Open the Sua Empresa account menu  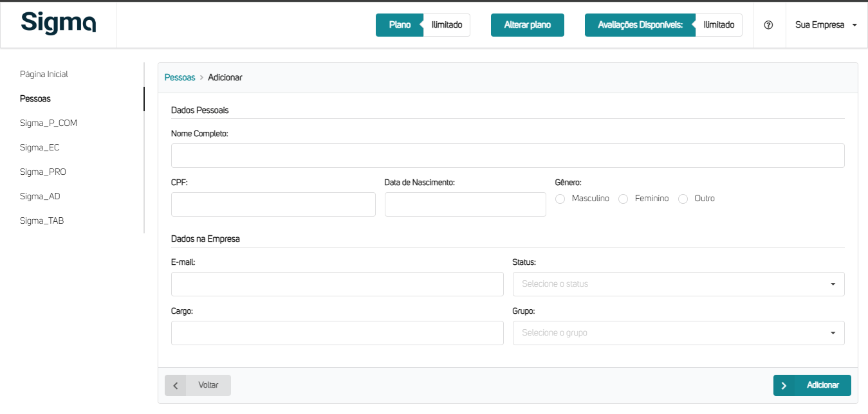click(826, 25)
